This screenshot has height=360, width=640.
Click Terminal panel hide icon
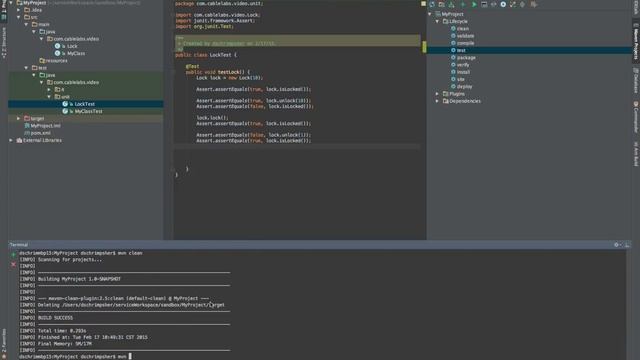627,245
